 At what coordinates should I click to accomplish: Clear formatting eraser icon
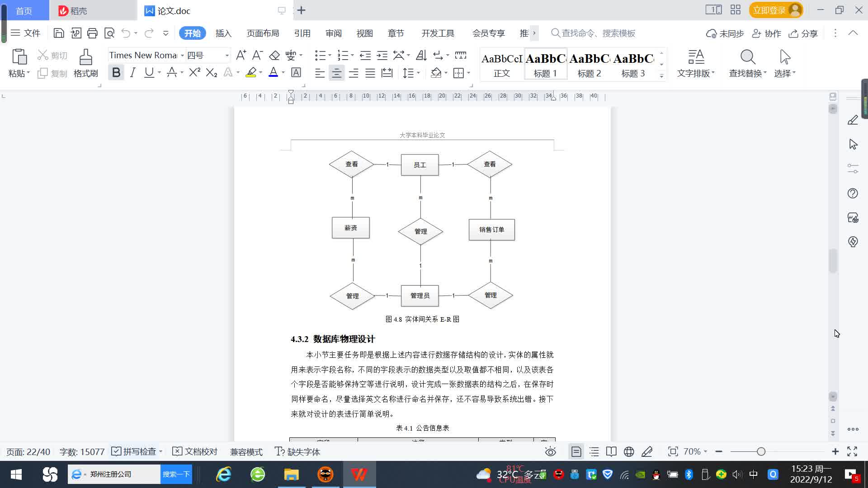[274, 55]
